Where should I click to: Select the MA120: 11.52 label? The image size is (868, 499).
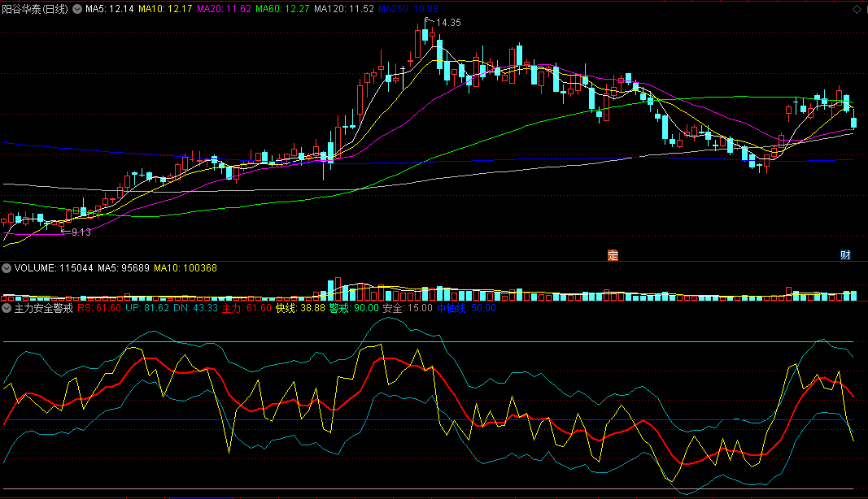pos(344,9)
